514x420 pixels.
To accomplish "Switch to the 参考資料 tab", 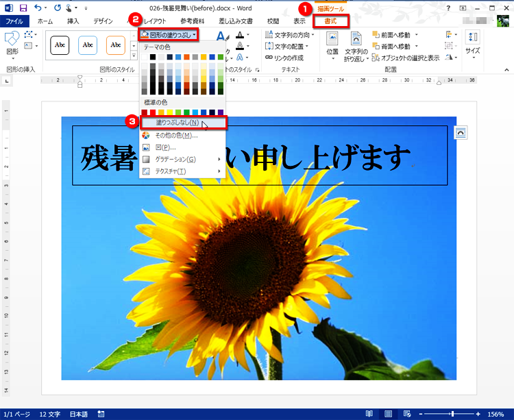I will point(193,21).
